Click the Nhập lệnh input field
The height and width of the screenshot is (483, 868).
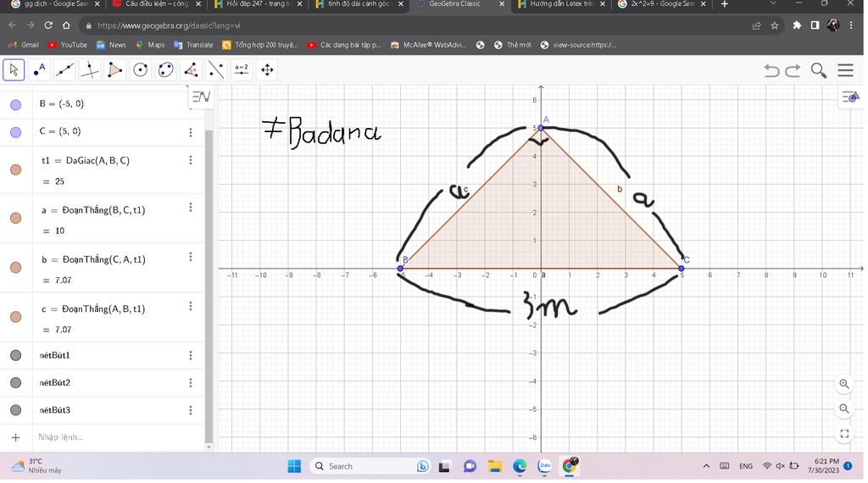click(102, 437)
